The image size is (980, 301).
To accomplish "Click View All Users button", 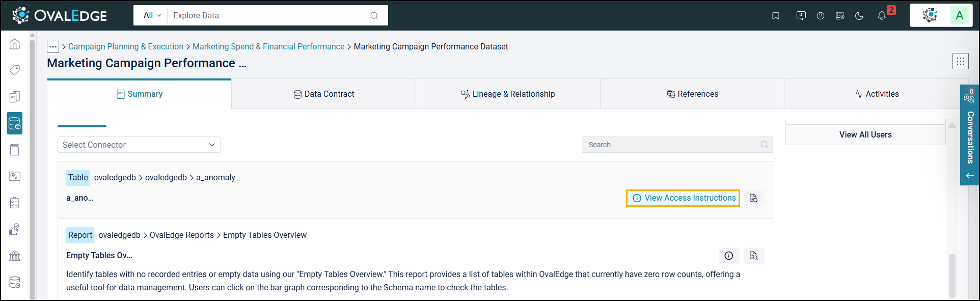I will point(865,135).
